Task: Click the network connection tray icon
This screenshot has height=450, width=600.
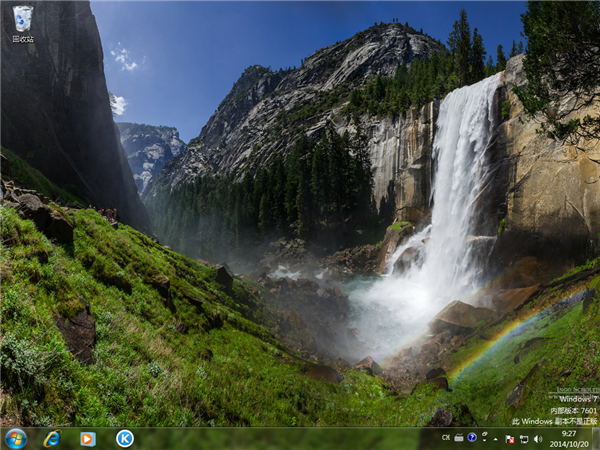Action: tap(523, 438)
